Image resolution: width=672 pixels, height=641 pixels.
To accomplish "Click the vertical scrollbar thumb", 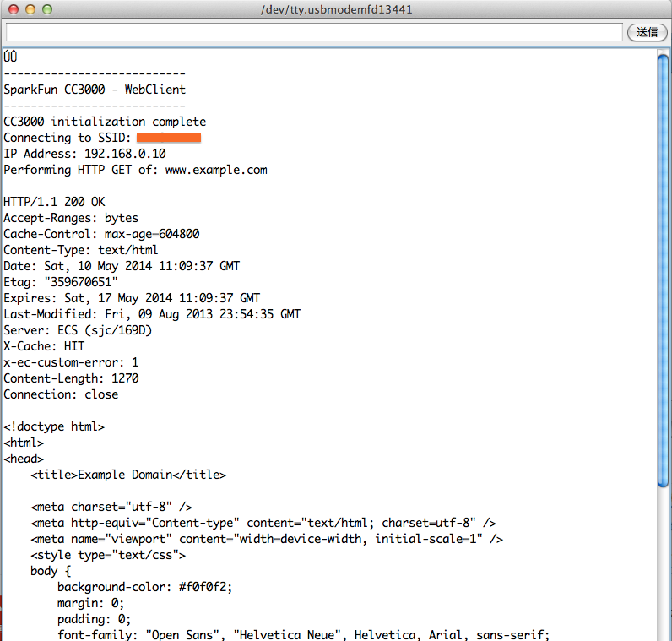I will coord(663,271).
